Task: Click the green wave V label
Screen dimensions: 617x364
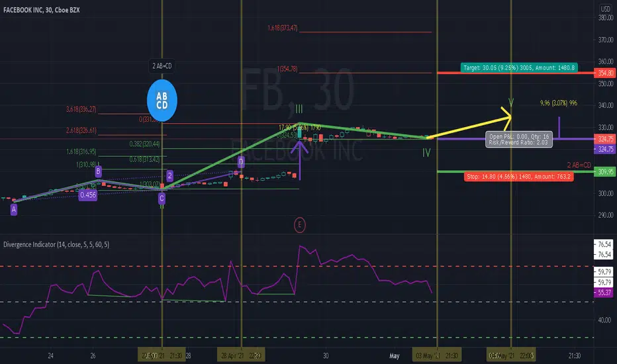Action: pos(511,103)
